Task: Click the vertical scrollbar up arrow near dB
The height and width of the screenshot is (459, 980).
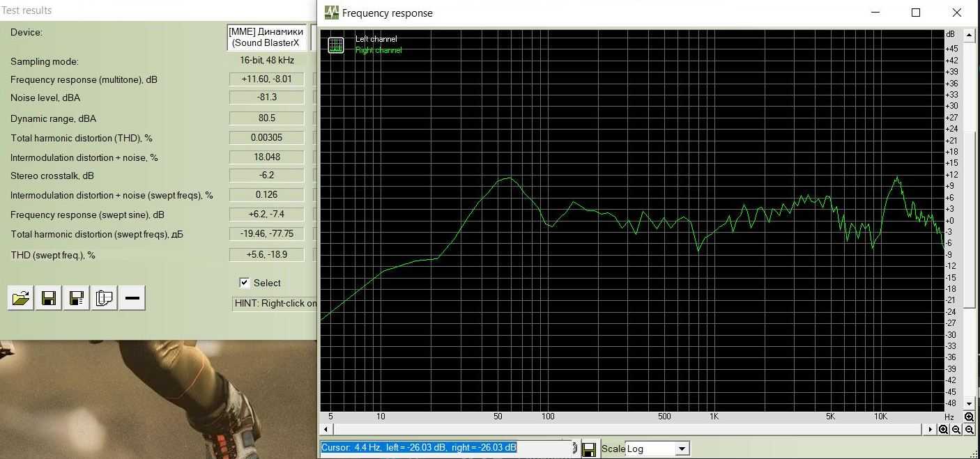Action: [x=969, y=35]
